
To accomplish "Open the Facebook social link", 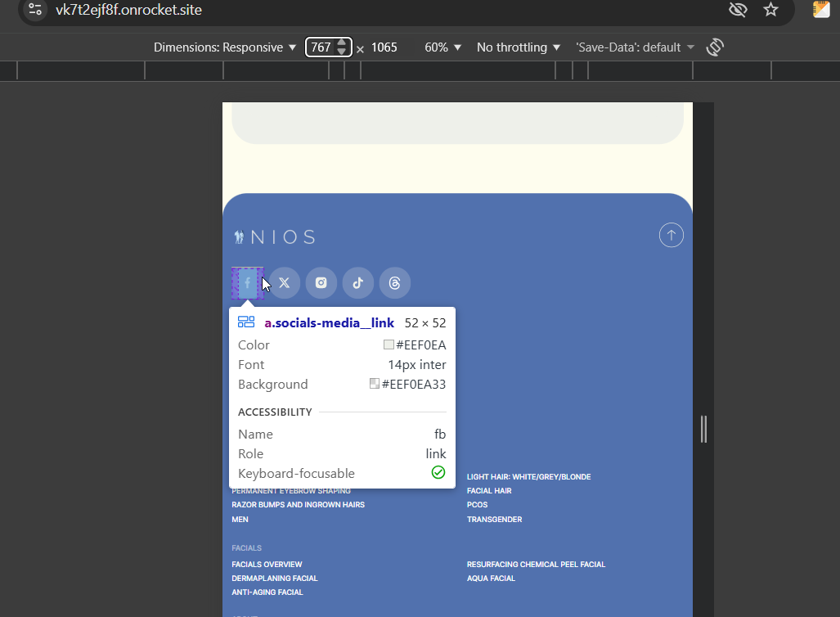I will (x=248, y=283).
